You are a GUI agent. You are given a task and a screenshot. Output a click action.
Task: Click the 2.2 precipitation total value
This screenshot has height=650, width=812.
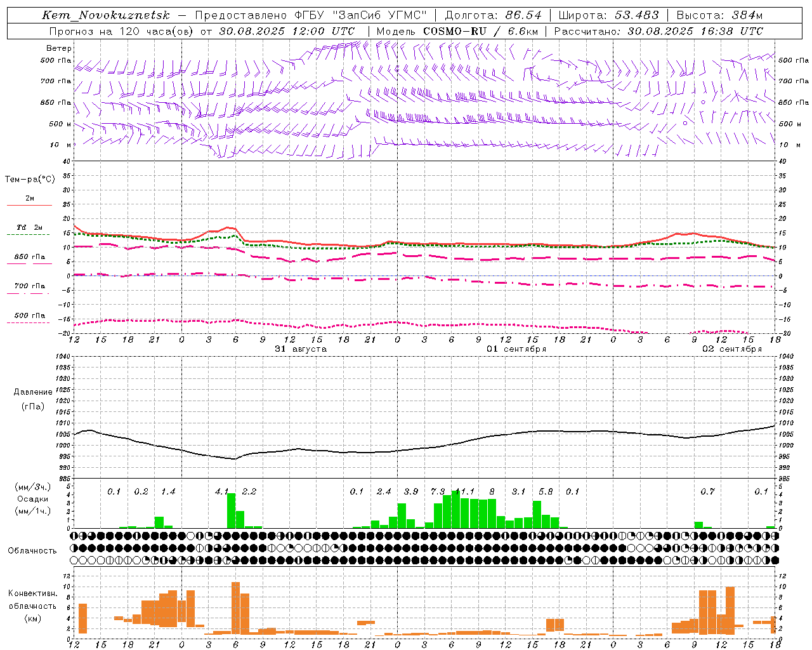(x=249, y=492)
